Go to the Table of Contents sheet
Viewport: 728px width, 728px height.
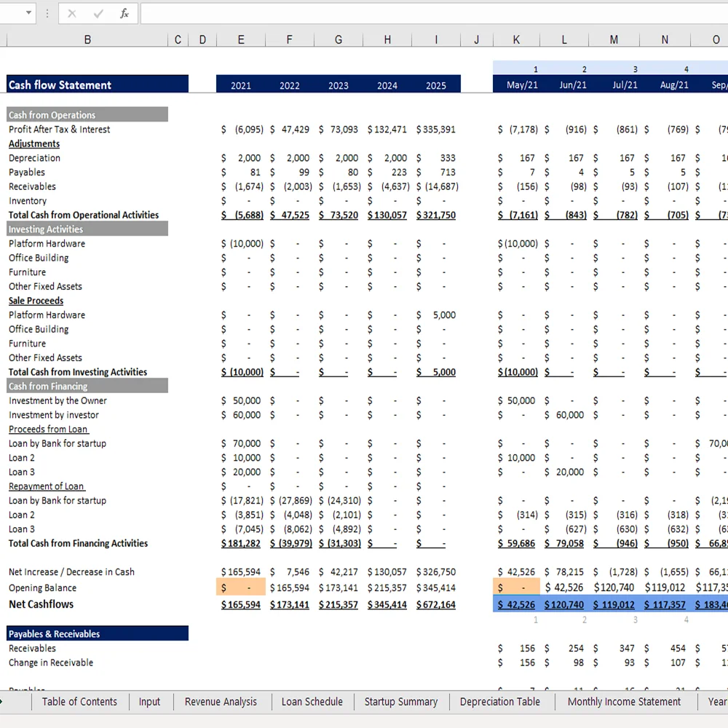(x=79, y=702)
